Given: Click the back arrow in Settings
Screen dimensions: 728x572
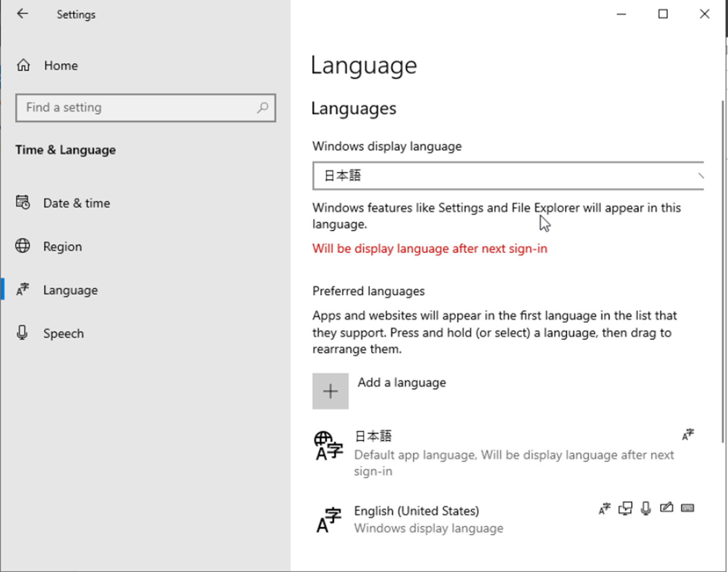Looking at the screenshot, I should pos(23,14).
